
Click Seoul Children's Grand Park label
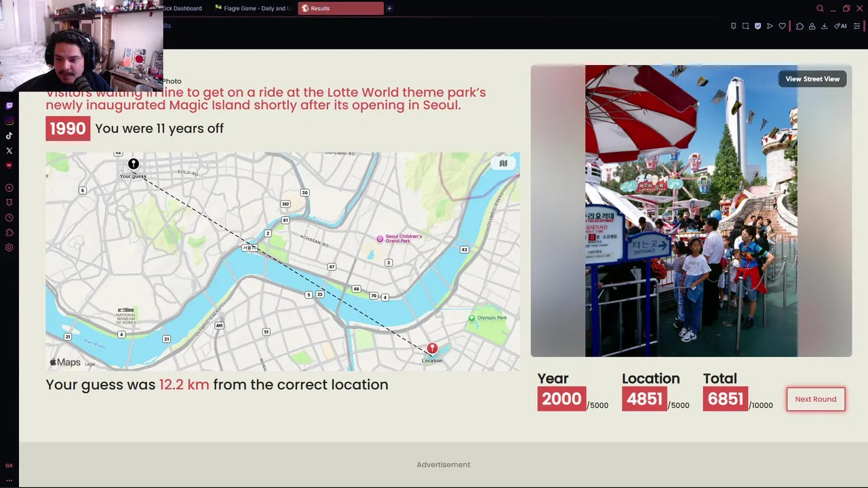400,239
